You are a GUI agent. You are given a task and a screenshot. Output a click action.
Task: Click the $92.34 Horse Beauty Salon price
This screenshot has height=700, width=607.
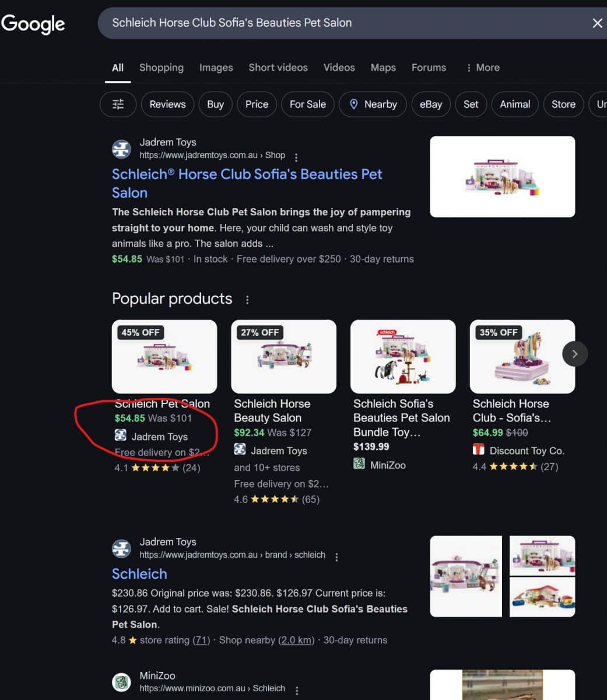pos(249,432)
